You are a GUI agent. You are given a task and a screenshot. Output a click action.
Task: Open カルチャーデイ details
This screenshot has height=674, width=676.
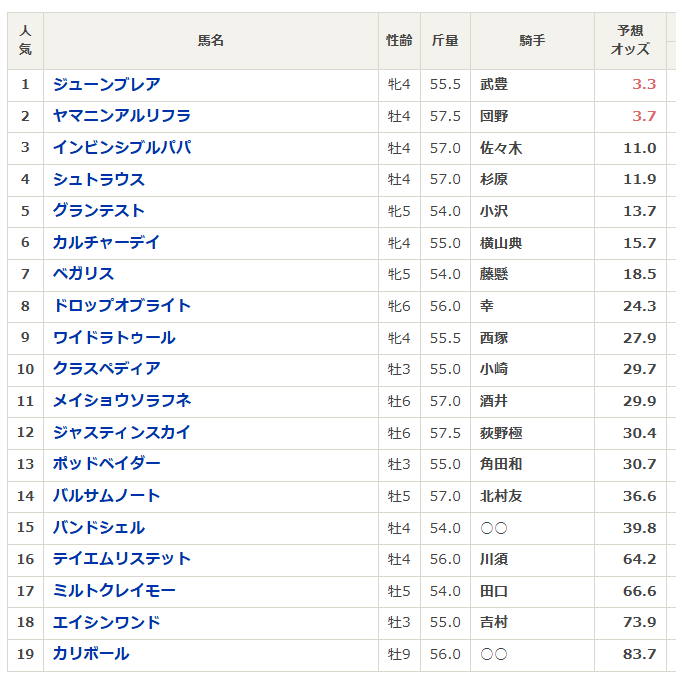tap(106, 243)
